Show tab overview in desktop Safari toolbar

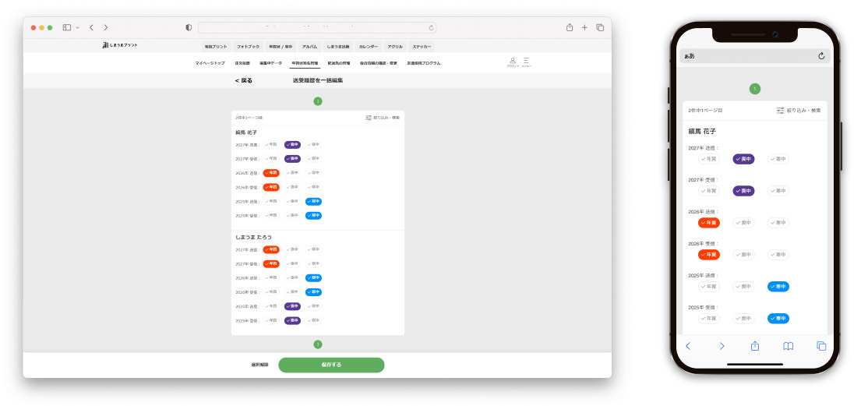click(x=600, y=27)
